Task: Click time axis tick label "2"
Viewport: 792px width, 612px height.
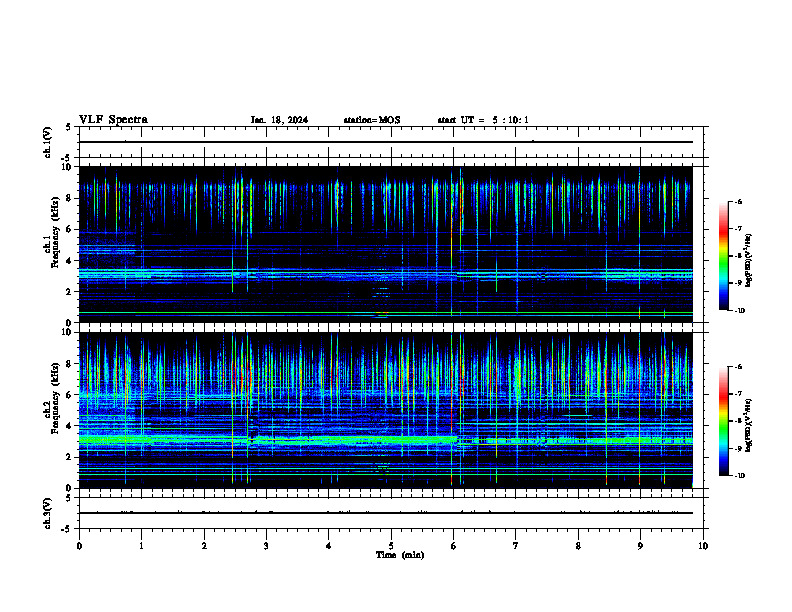Action: (x=204, y=546)
